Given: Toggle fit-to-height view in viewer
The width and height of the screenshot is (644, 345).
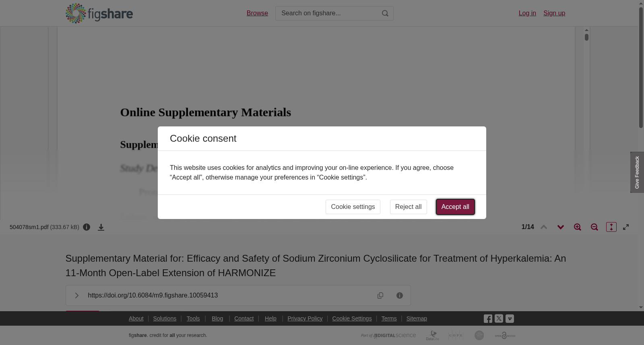Looking at the screenshot, I should pyautogui.click(x=611, y=227).
